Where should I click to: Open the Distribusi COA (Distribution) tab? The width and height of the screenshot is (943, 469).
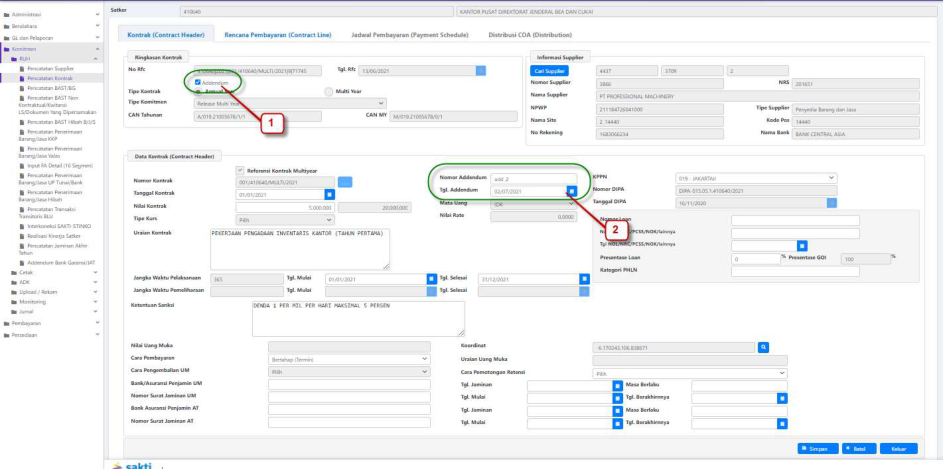tap(529, 35)
